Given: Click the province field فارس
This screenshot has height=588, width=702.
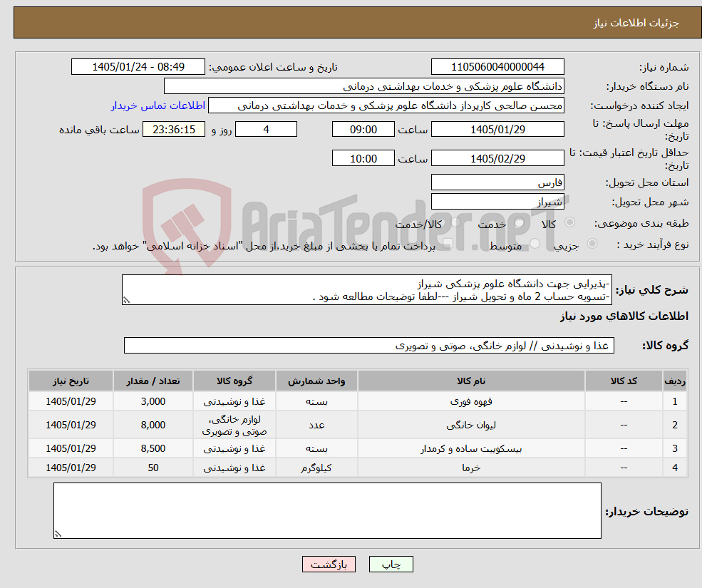Looking at the screenshot, I should point(497,182).
